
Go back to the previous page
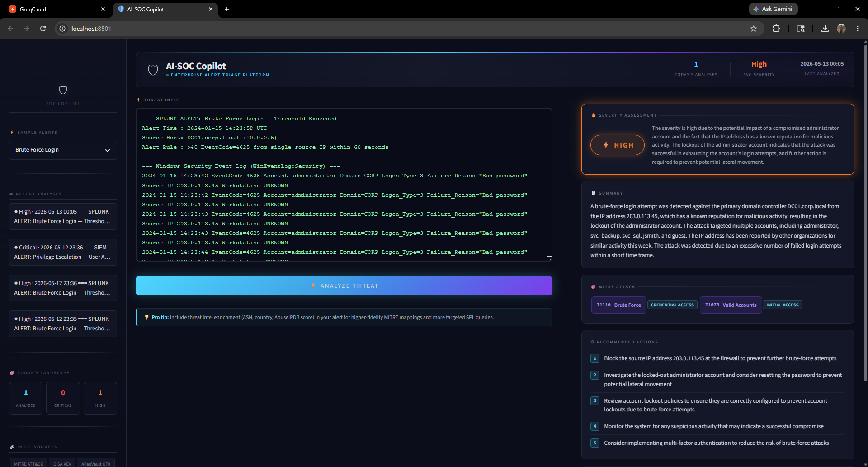10,29
